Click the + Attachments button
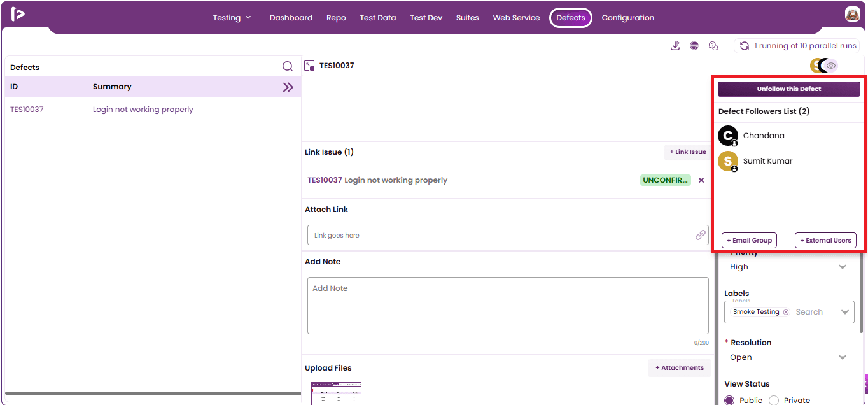The image size is (868, 405). [x=680, y=368]
